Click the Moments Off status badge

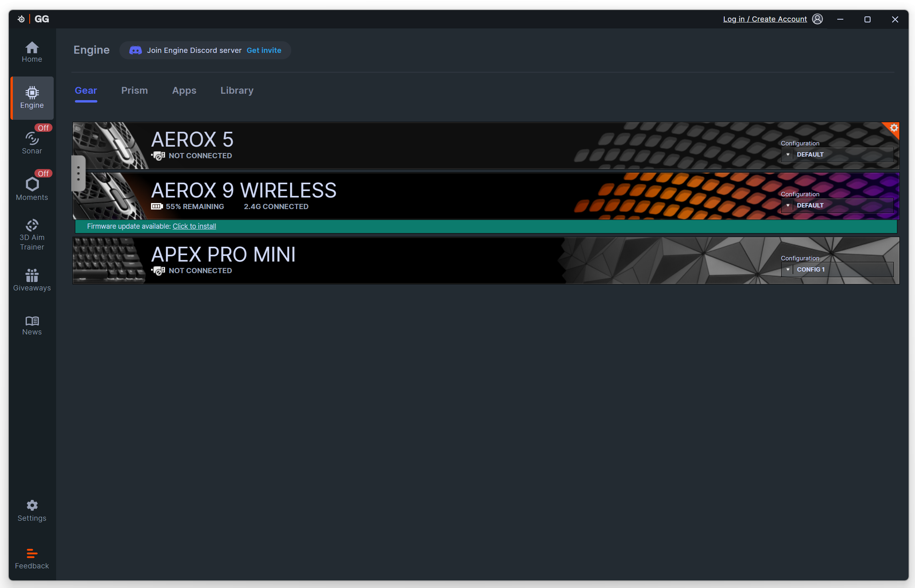(43, 173)
